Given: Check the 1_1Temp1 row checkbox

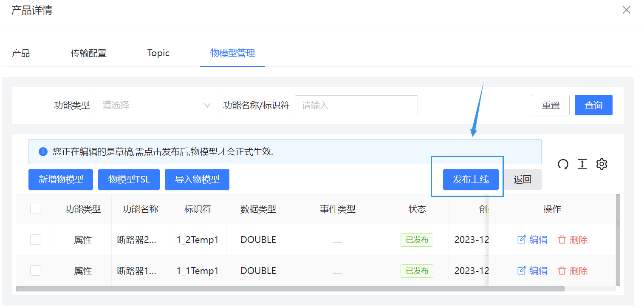Looking at the screenshot, I should coord(35,271).
